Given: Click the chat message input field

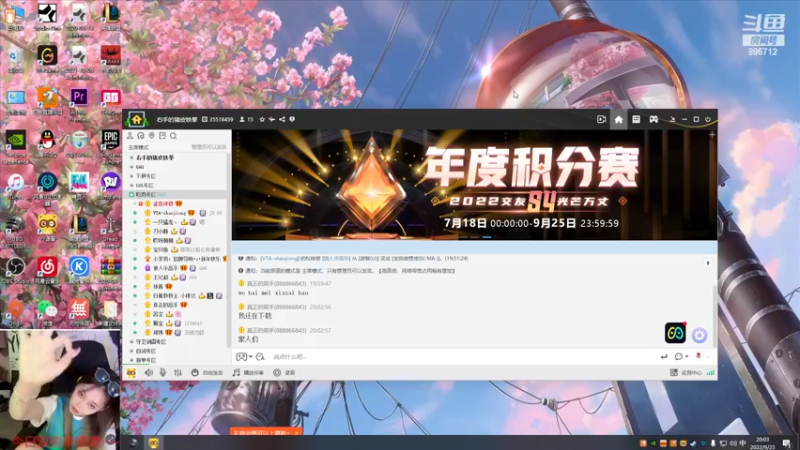Looking at the screenshot, I should point(462,357).
